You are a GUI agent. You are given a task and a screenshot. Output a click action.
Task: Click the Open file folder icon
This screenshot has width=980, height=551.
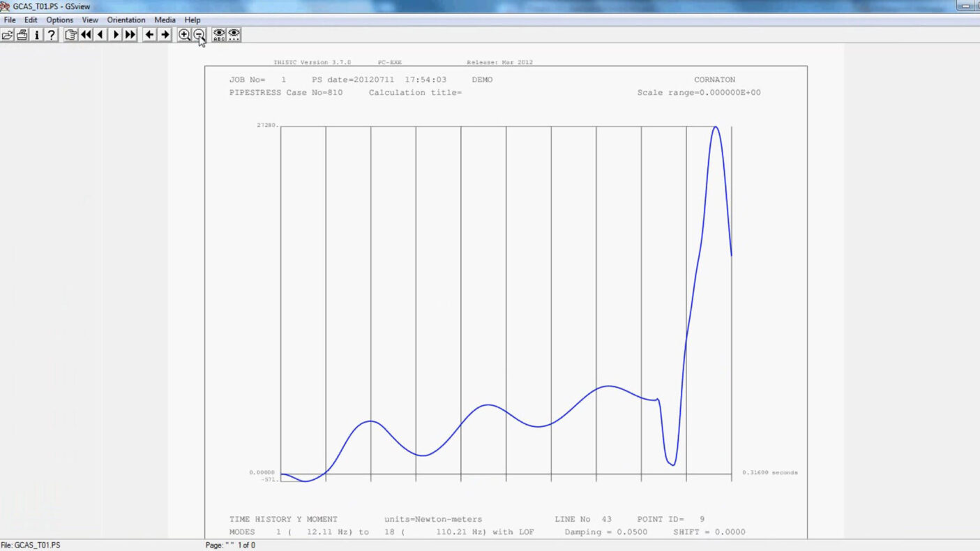7,35
